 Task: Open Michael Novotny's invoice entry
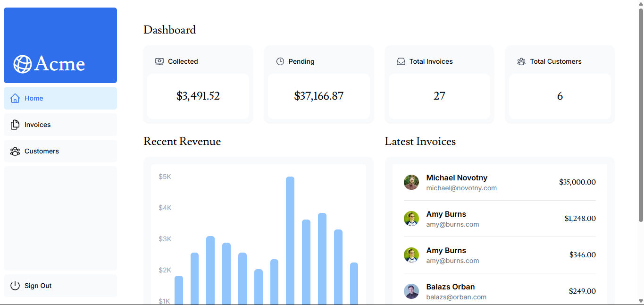pos(499,182)
